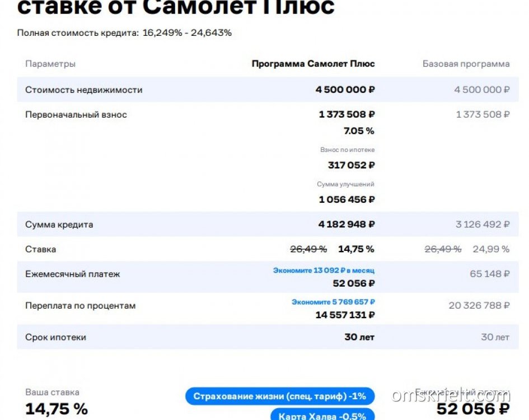Click the Срок ипотеки 30 лет bold value

359,337
